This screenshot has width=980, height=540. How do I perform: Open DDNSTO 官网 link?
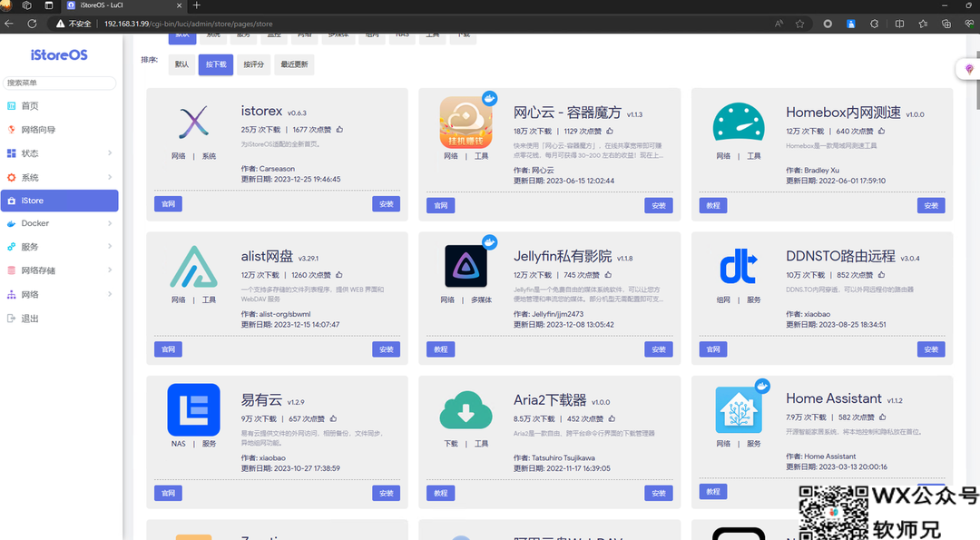point(713,349)
